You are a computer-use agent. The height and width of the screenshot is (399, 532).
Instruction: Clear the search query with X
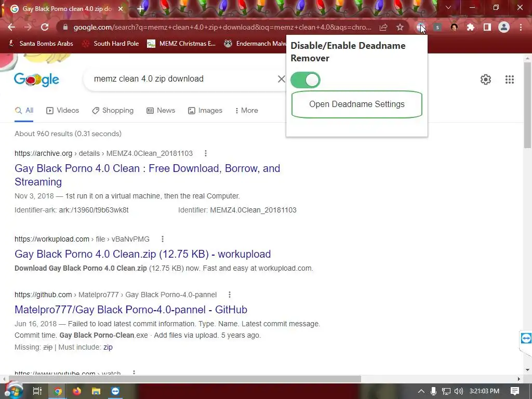tap(281, 79)
